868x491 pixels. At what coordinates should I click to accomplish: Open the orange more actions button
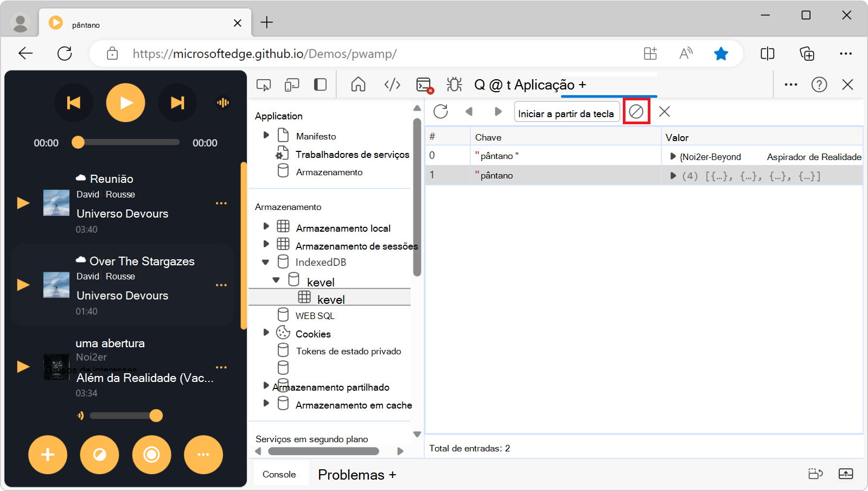pos(203,455)
